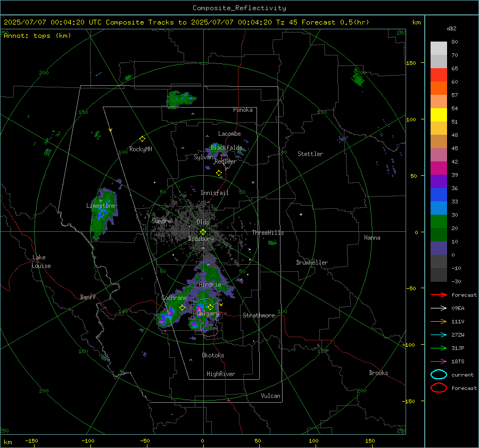Click the Banff town label
The width and height of the screenshot is (479, 448).
click(88, 297)
